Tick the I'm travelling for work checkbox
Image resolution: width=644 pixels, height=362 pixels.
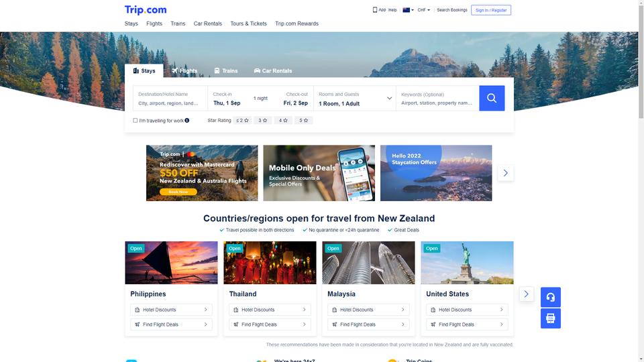pos(135,120)
